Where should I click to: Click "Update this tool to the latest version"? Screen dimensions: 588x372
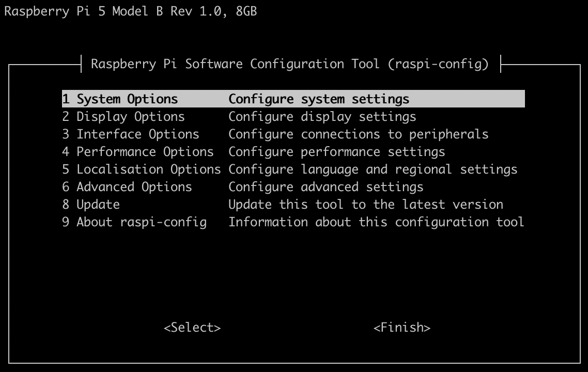[x=366, y=205]
